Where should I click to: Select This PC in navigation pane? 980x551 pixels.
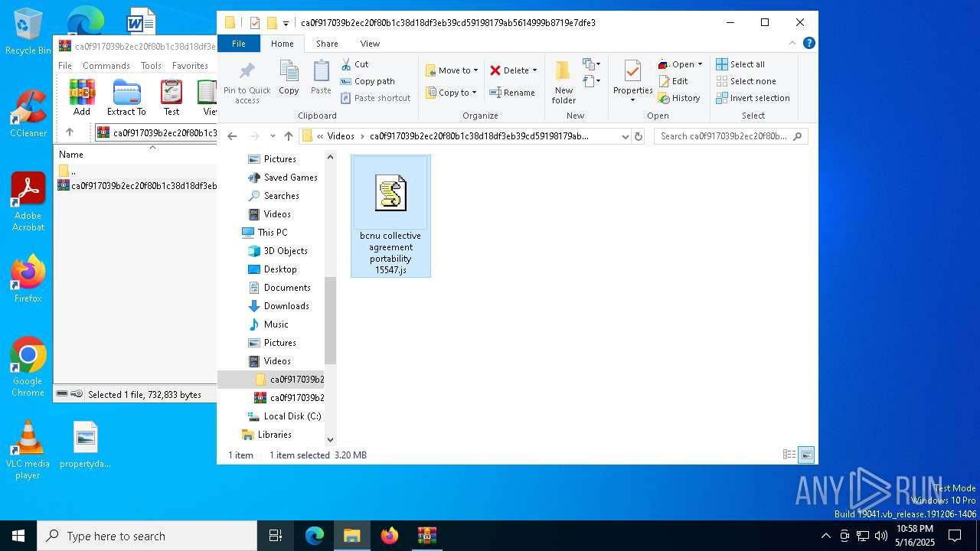click(x=273, y=233)
